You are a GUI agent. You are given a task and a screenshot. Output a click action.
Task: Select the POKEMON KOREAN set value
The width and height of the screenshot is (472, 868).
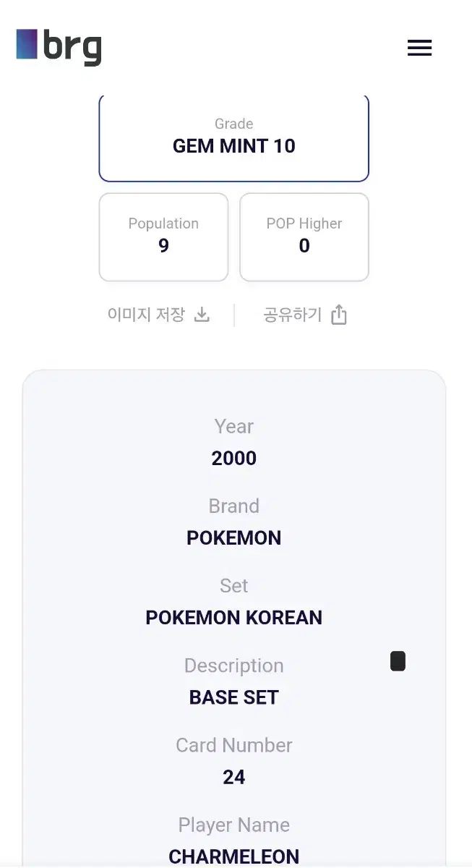pyautogui.click(x=233, y=617)
